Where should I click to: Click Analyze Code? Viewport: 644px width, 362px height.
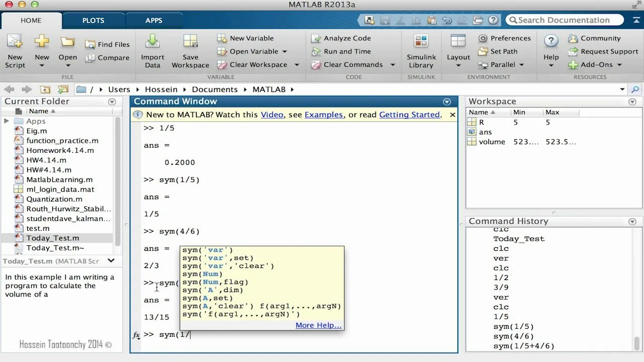coord(341,38)
